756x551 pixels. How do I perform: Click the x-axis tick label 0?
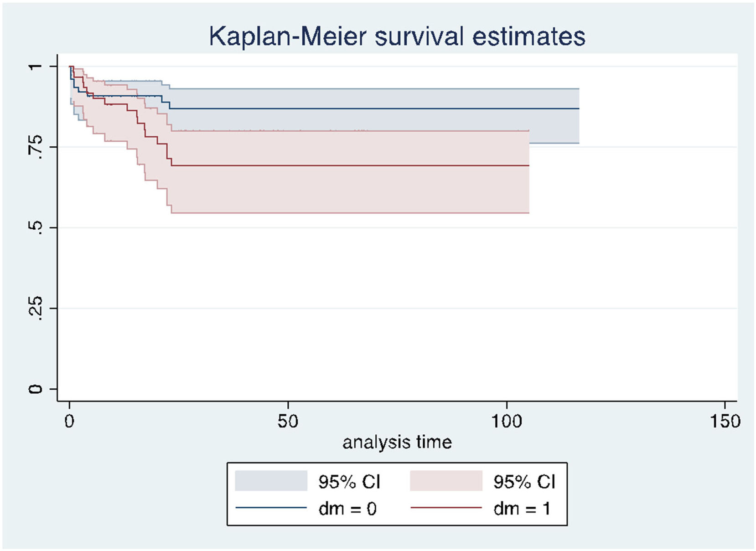69,421
